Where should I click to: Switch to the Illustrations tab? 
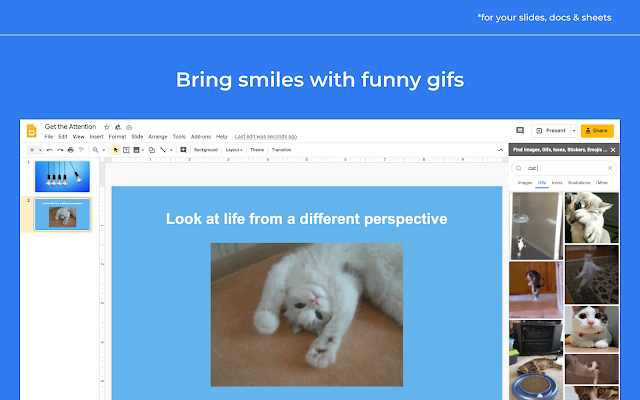[579, 183]
